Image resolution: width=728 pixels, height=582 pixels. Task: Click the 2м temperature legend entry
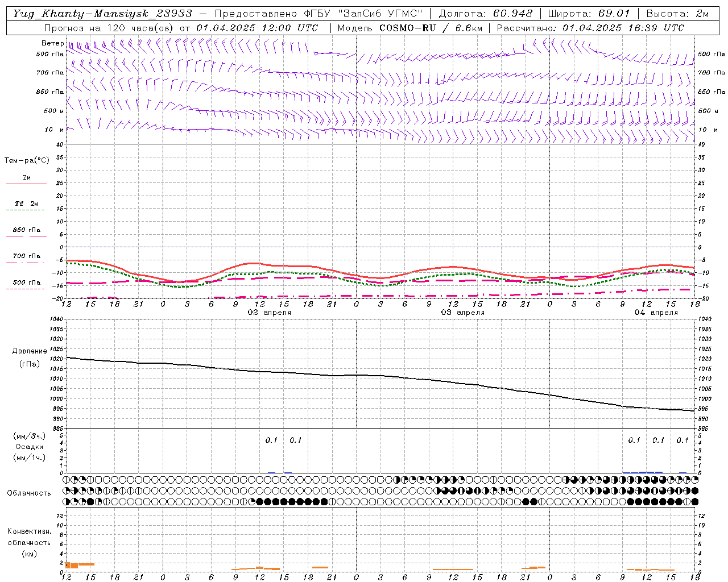click(x=27, y=178)
